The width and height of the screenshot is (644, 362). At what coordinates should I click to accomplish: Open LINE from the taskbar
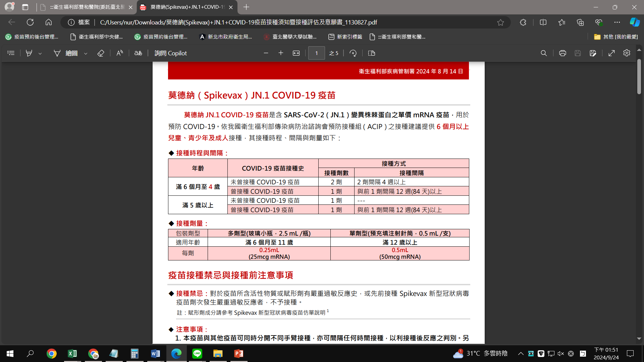(x=197, y=354)
